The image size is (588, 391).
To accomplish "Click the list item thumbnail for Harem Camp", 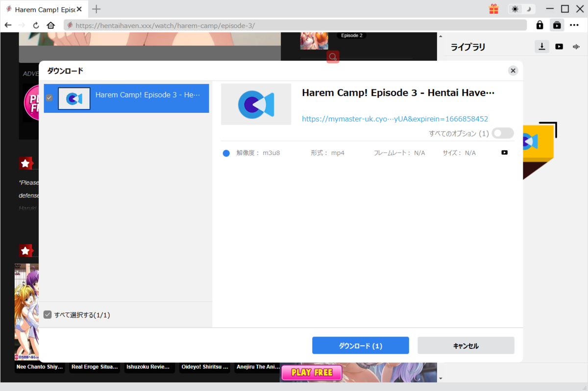I will (x=74, y=99).
